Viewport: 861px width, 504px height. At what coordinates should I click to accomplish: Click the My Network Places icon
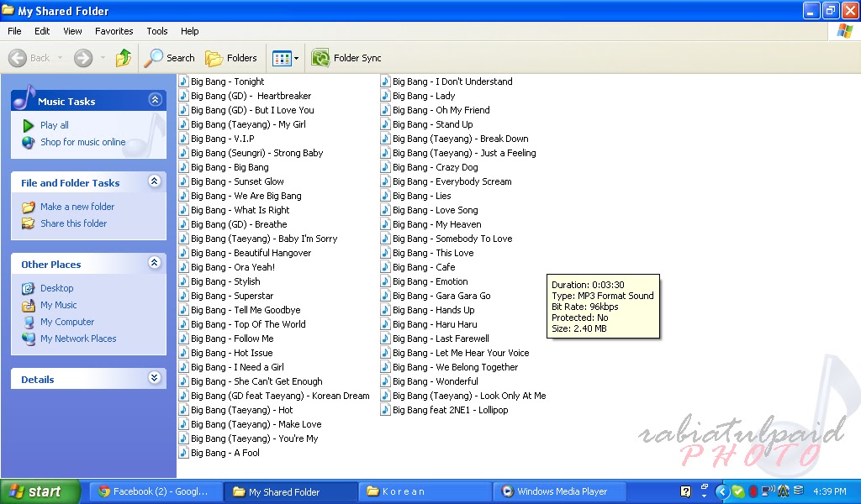[x=28, y=339]
